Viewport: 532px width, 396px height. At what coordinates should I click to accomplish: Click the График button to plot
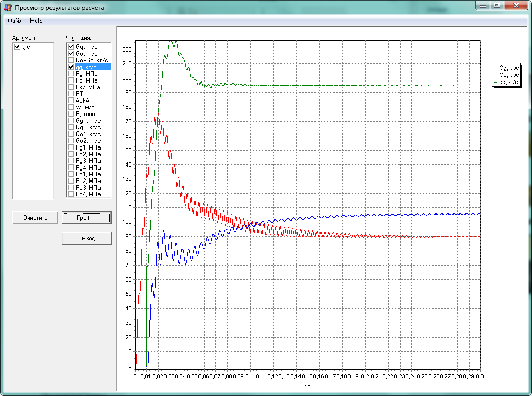pyautogui.click(x=87, y=218)
